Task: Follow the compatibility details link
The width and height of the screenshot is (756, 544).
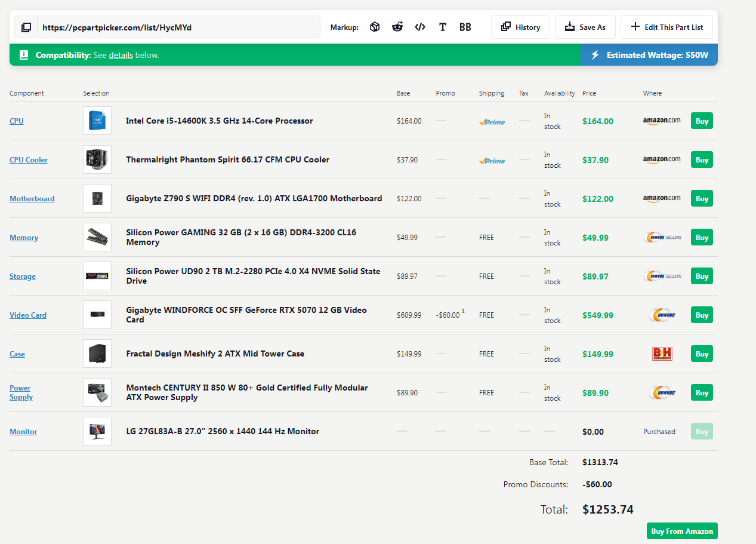Action: (121, 55)
